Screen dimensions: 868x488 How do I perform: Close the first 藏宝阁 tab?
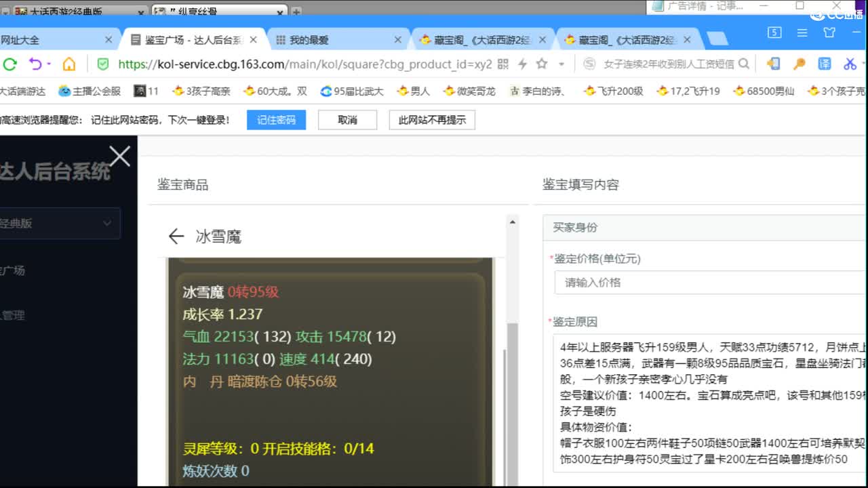(x=542, y=40)
